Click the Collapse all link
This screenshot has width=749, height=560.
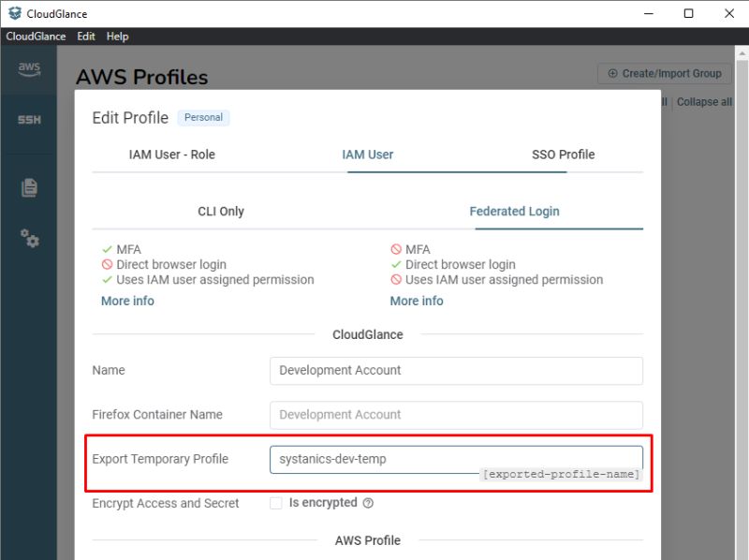pyautogui.click(x=703, y=102)
